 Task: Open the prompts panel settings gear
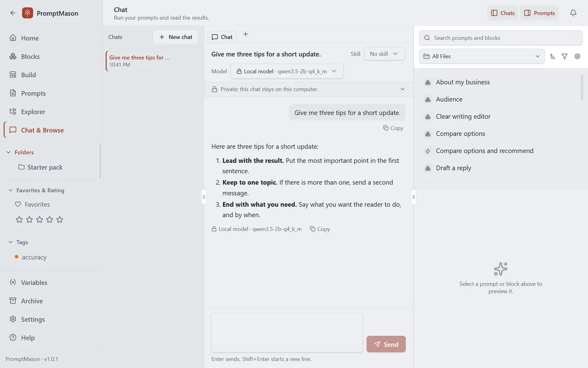[577, 56]
